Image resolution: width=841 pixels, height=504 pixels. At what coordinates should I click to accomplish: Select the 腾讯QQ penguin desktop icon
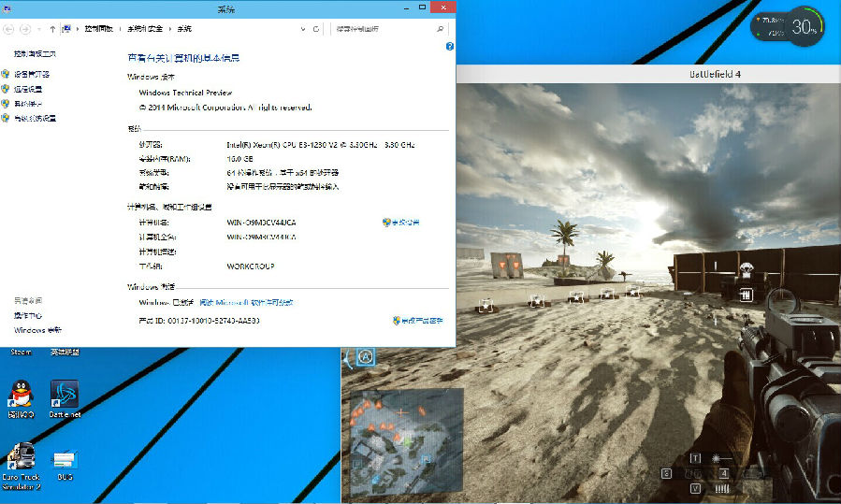(21, 399)
